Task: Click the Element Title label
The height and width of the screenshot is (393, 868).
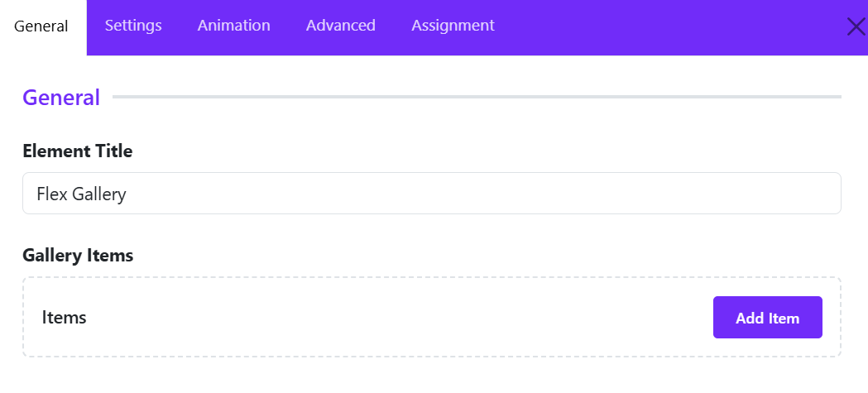Action: click(x=78, y=151)
